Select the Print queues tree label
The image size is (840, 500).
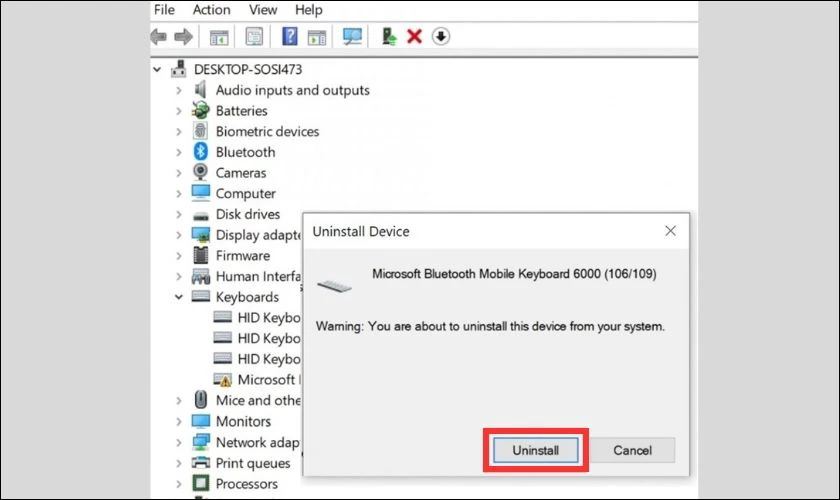(253, 463)
